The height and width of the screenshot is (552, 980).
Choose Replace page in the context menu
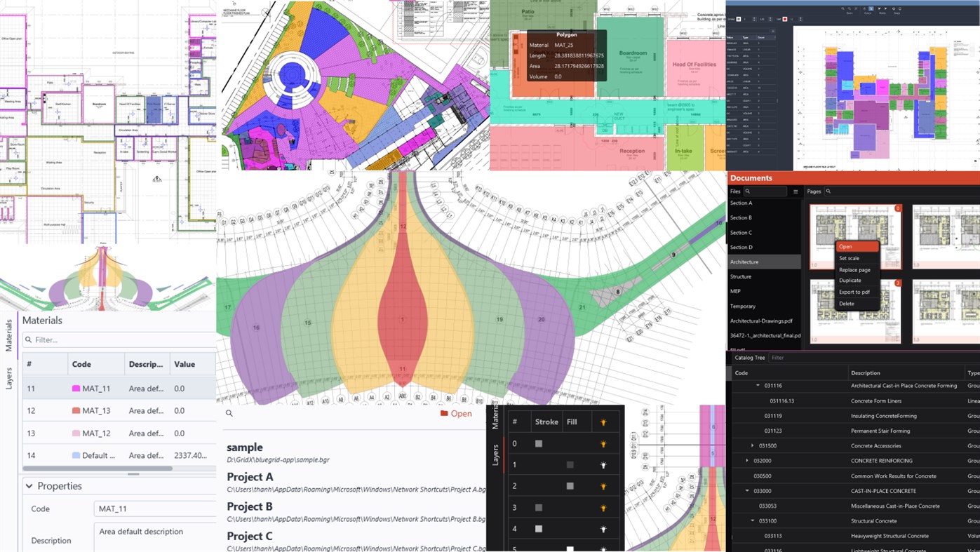[x=856, y=269]
